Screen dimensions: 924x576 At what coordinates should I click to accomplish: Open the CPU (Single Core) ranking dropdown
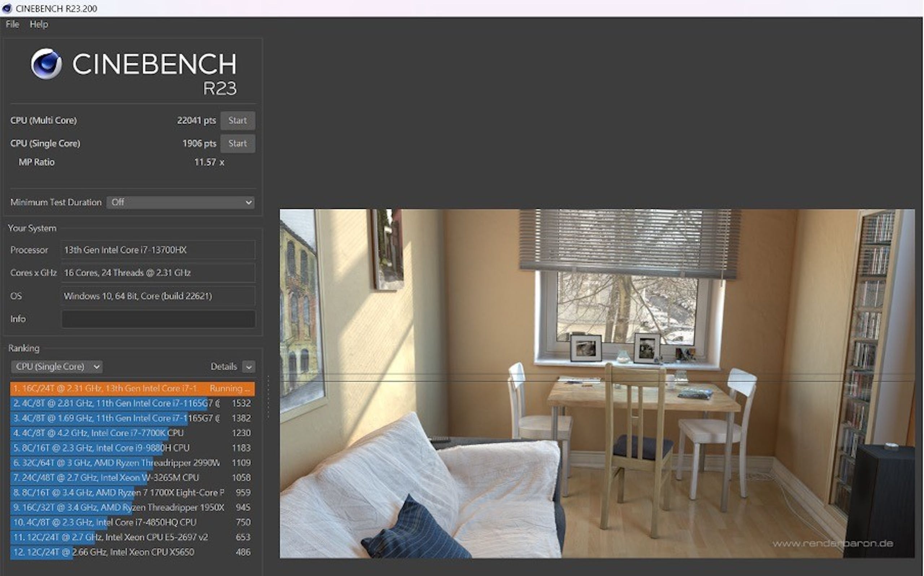57,366
